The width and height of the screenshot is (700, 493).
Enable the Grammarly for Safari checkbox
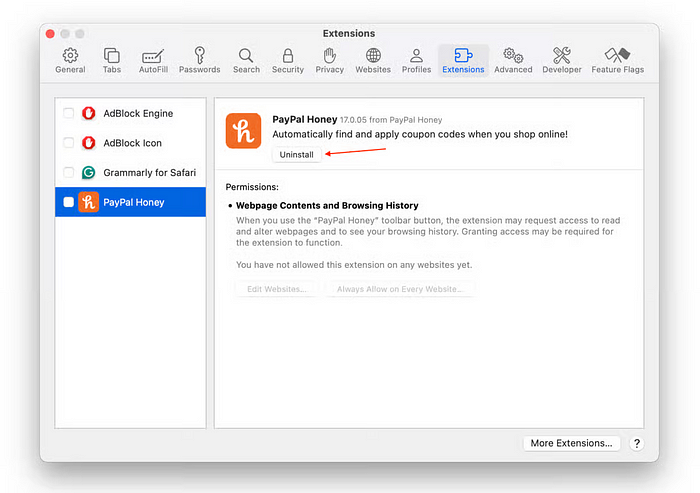coord(68,172)
